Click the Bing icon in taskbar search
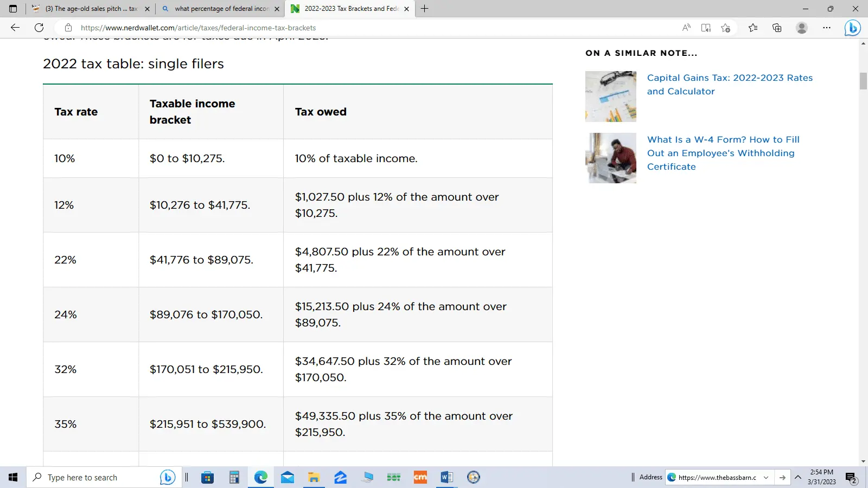The width and height of the screenshot is (868, 488). pyautogui.click(x=168, y=477)
